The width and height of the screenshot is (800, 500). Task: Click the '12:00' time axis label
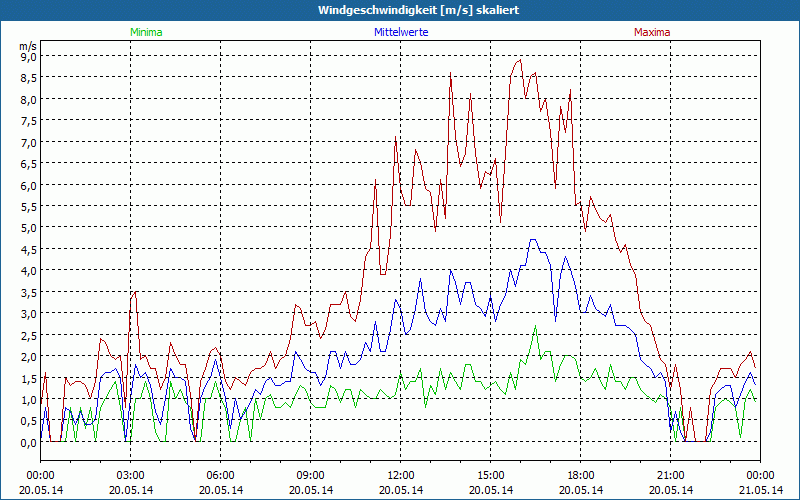[x=401, y=476]
